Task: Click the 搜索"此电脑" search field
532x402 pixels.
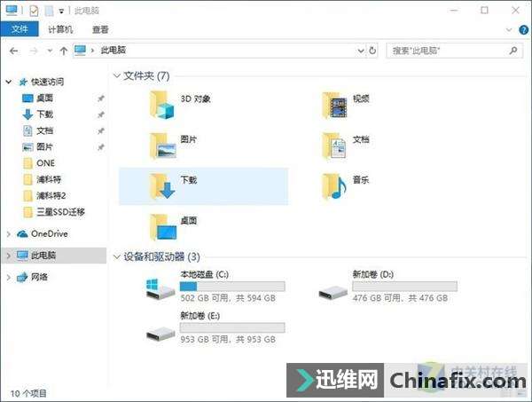Action: click(449, 51)
